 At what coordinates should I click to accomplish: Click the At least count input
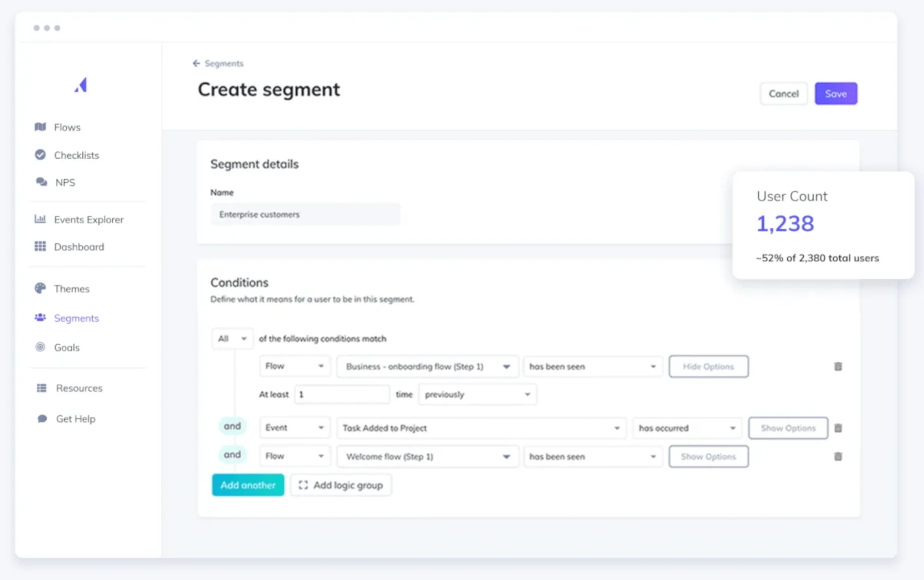(x=342, y=394)
